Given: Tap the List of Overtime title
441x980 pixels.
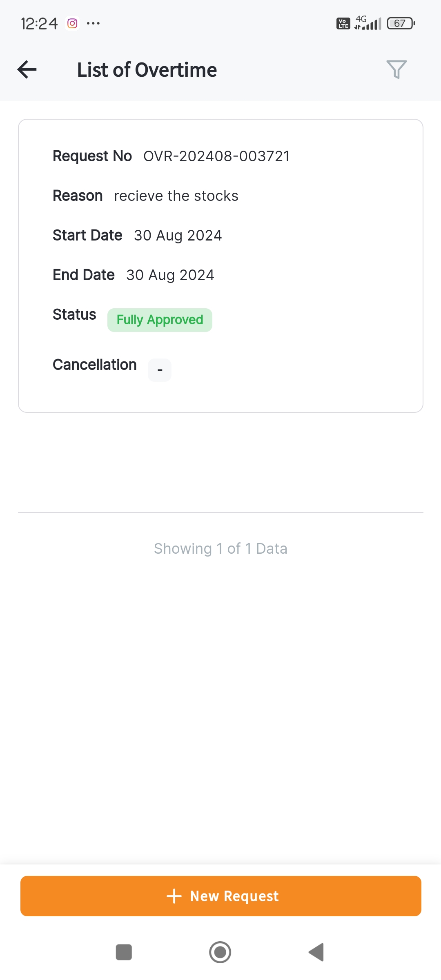Looking at the screenshot, I should tap(147, 70).
